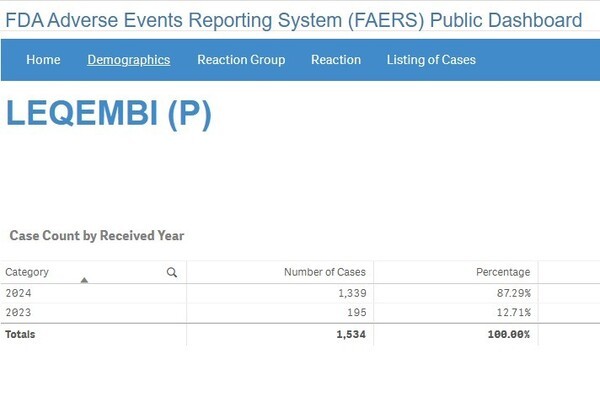
Task: Click the 195 cases value
Action: (357, 312)
